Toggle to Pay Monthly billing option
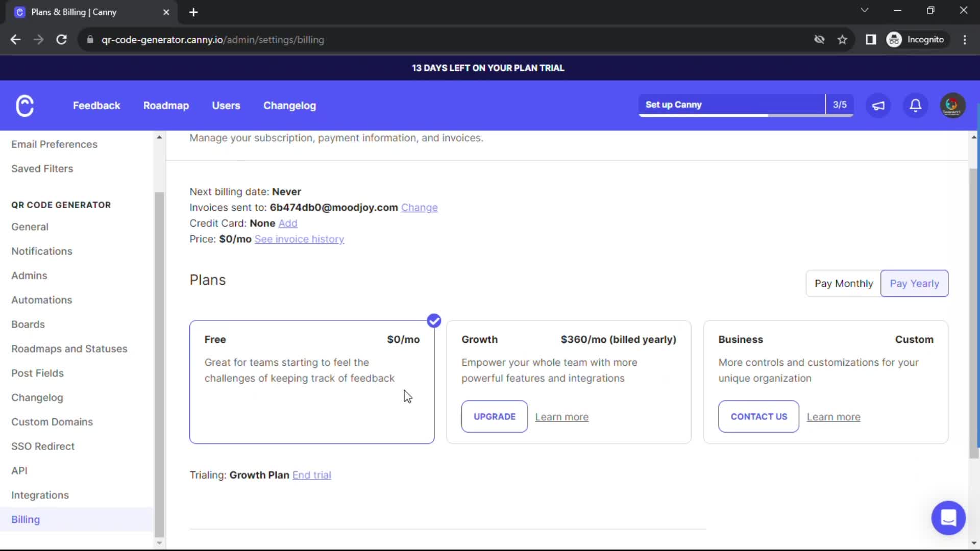This screenshot has height=551, width=980. tap(843, 283)
